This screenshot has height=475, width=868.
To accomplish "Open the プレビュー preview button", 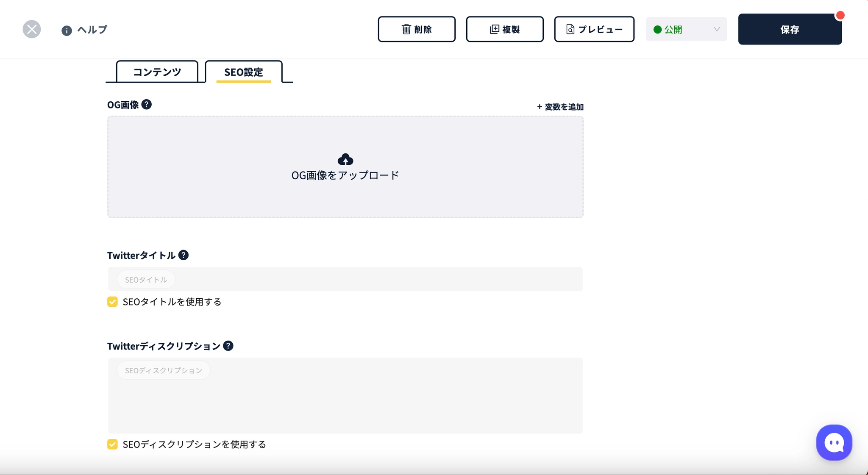I will tap(594, 29).
